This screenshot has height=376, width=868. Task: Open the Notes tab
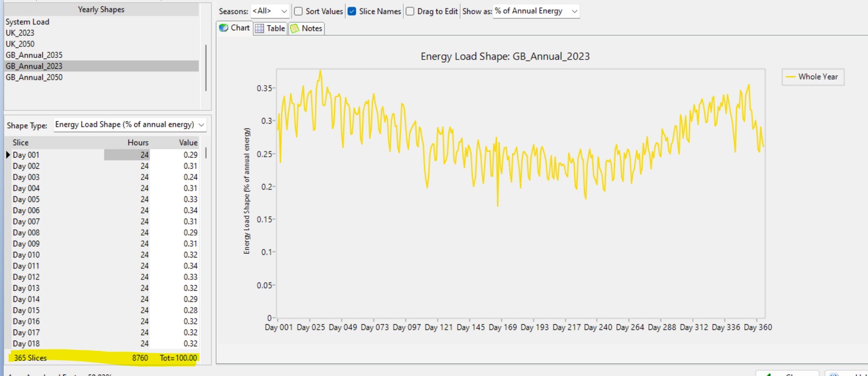point(306,28)
